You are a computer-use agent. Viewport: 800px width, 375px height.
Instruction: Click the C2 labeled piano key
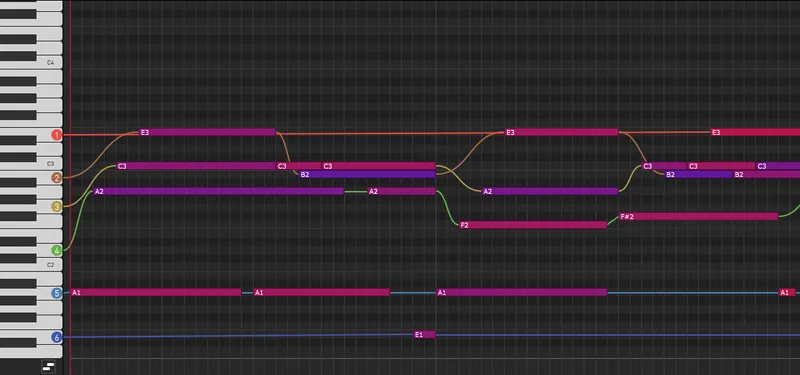[31, 265]
